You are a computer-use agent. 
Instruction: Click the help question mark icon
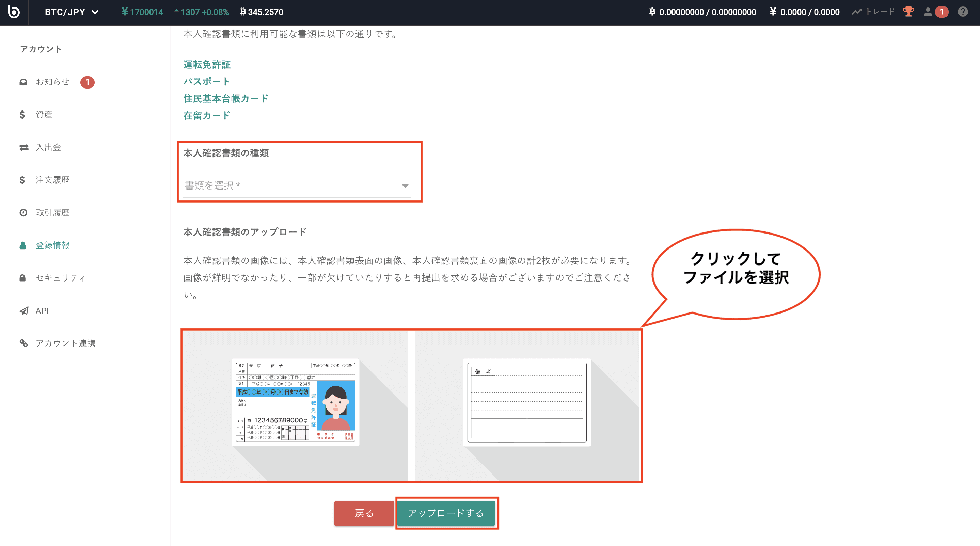coord(963,12)
